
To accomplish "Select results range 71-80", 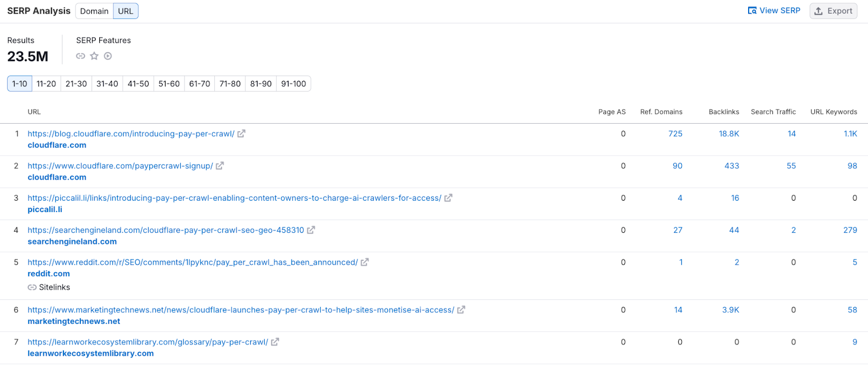I will pos(230,84).
